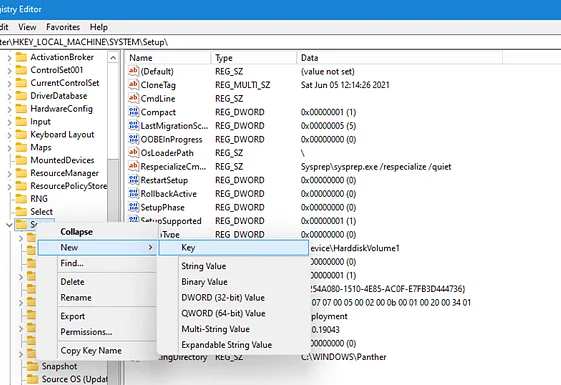Expand the ResourceManager key
Screen dimensions: 561x385
[9, 174]
